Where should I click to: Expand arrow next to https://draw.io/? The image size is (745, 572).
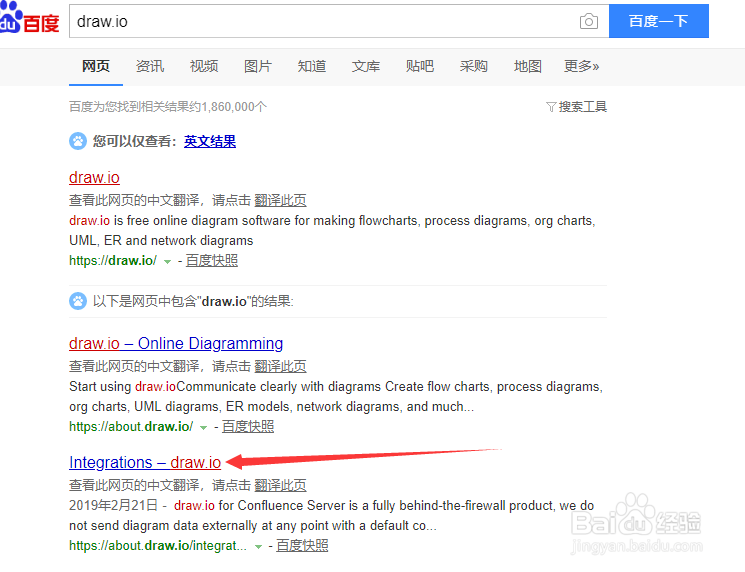pyautogui.click(x=167, y=262)
